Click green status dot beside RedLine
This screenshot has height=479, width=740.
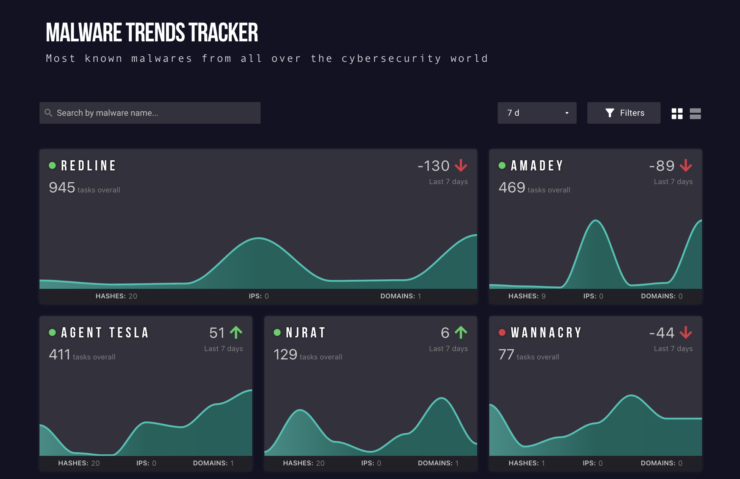point(52,165)
